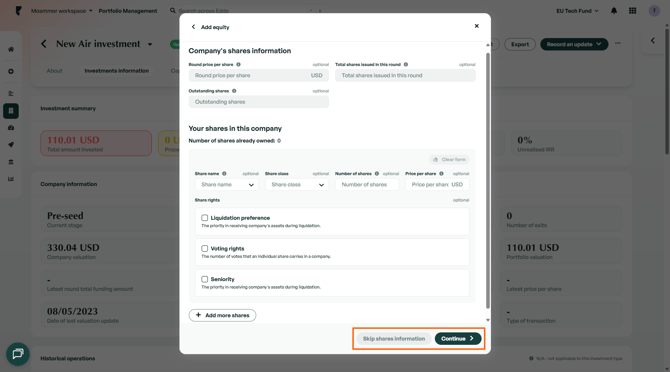Open the Record an update dropdown

[574, 44]
